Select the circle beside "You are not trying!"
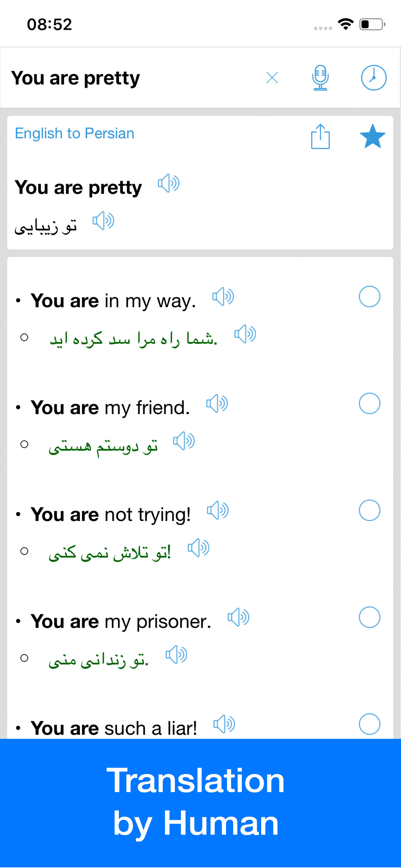 click(369, 510)
